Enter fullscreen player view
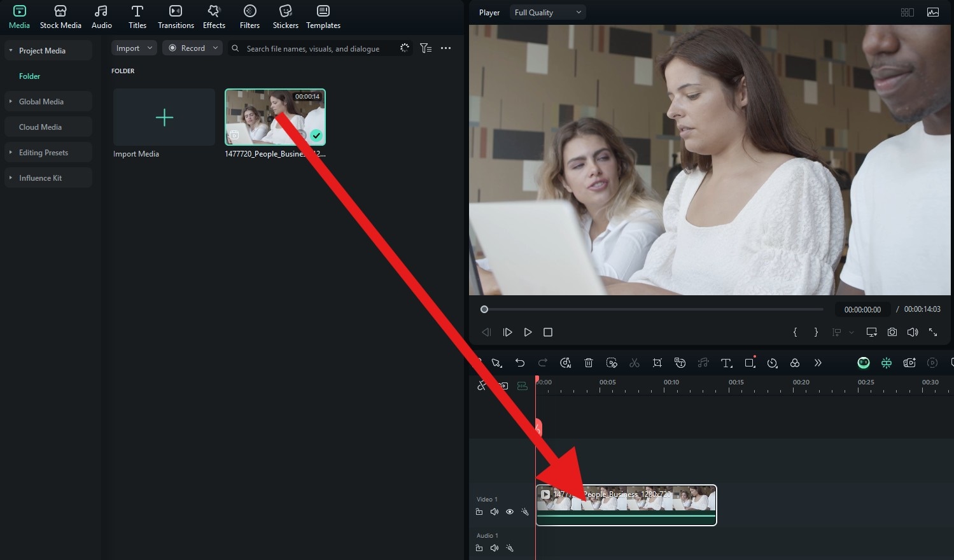 click(933, 332)
